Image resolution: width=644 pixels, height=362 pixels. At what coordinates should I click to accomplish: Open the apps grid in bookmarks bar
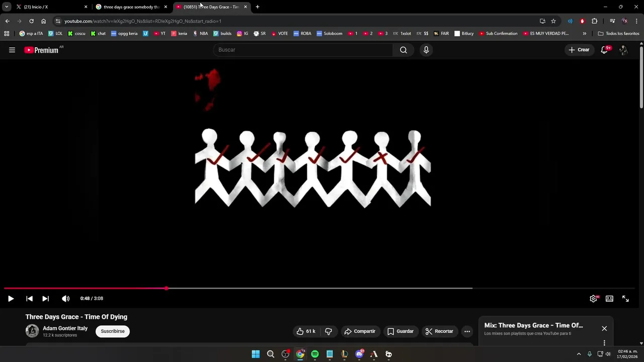(7, 34)
